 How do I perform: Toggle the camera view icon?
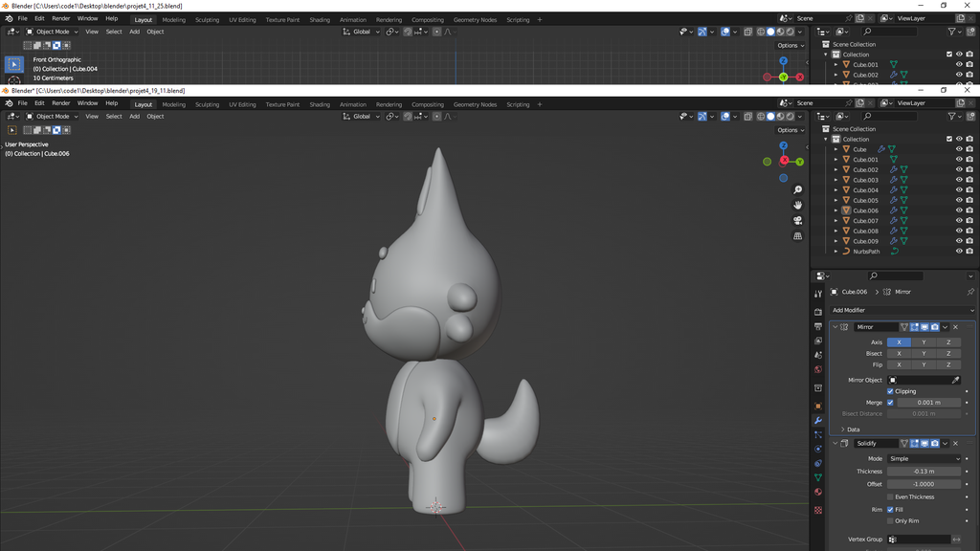pos(798,221)
